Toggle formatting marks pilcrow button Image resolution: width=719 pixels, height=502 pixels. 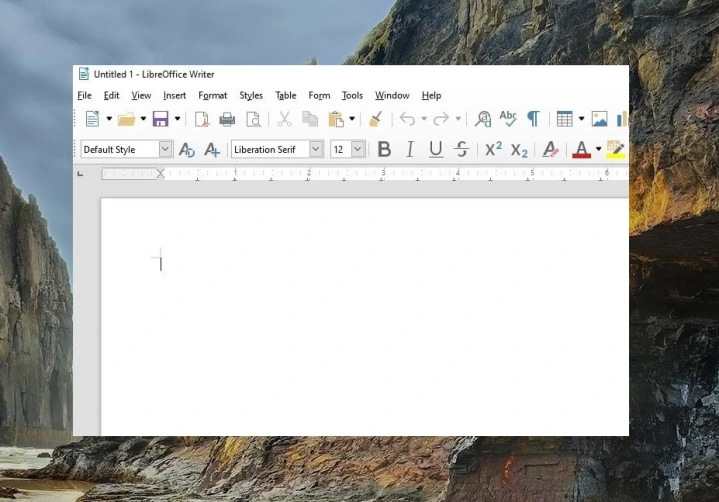pyautogui.click(x=533, y=119)
